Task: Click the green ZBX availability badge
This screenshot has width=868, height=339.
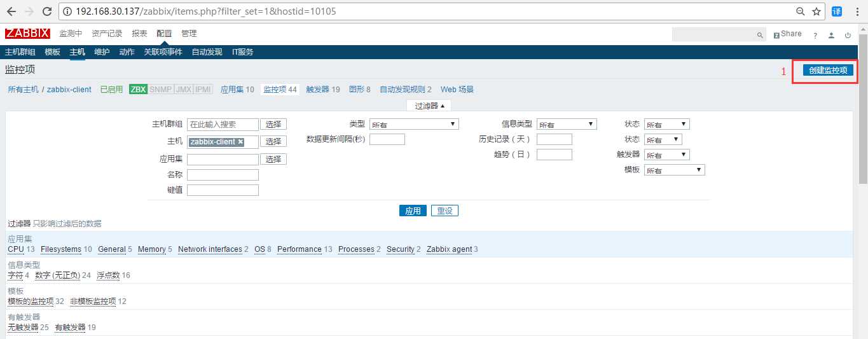Action: (138, 90)
